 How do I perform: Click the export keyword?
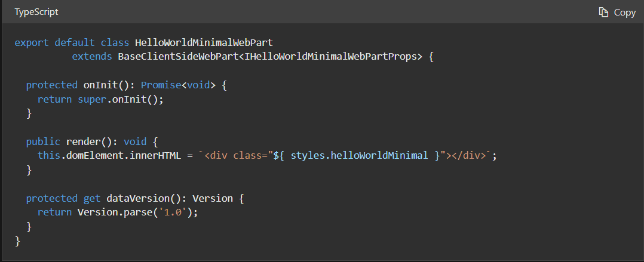coord(32,42)
